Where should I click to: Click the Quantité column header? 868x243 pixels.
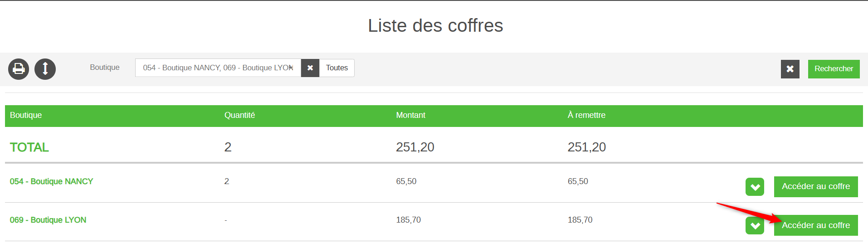pos(239,115)
